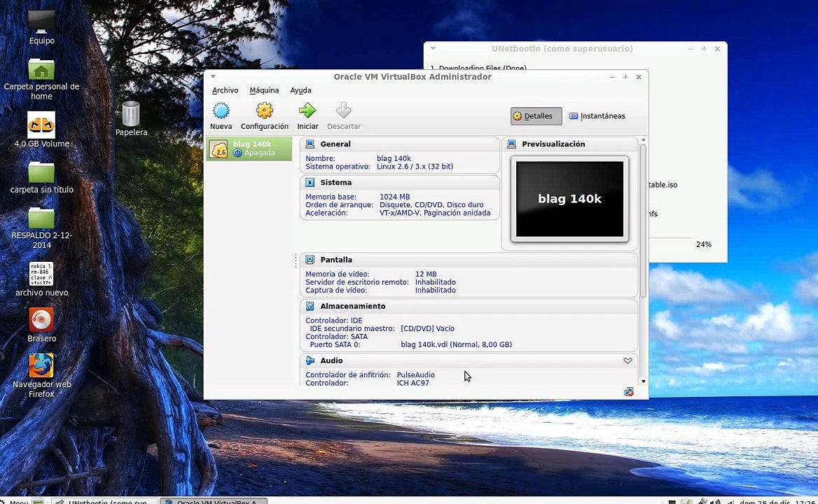Image resolution: width=818 pixels, height=504 pixels.
Task: Click the Pantalla section header title
Action: pyautogui.click(x=336, y=260)
